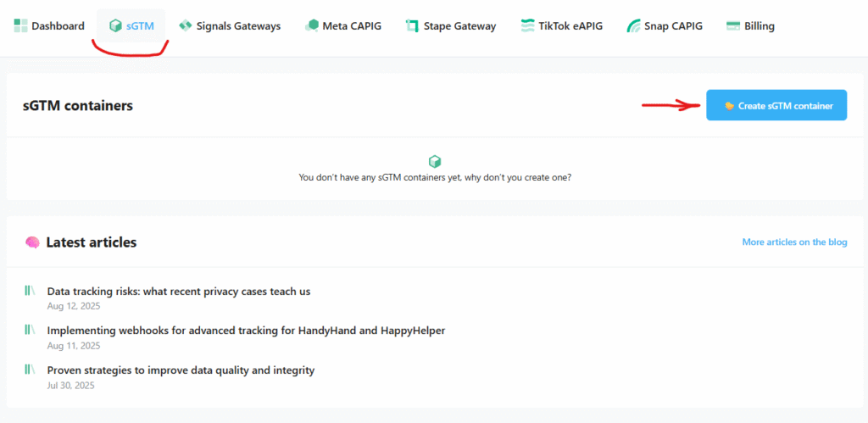Open the Data tracking risks article
Screen dimensions: 868x423
point(179,292)
